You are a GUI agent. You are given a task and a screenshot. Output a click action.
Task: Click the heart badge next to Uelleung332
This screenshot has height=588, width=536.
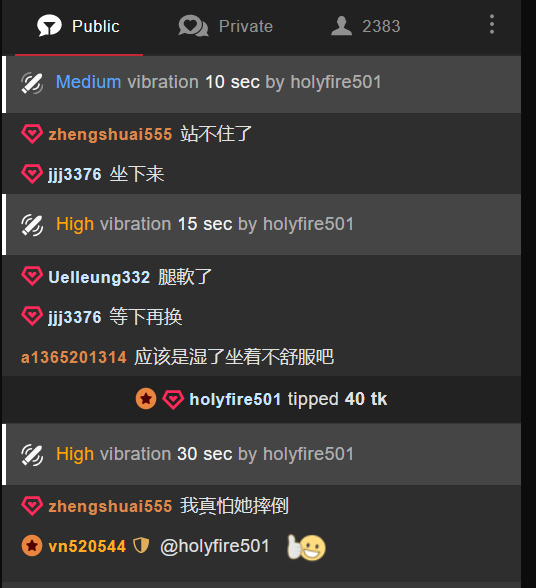click(32, 276)
